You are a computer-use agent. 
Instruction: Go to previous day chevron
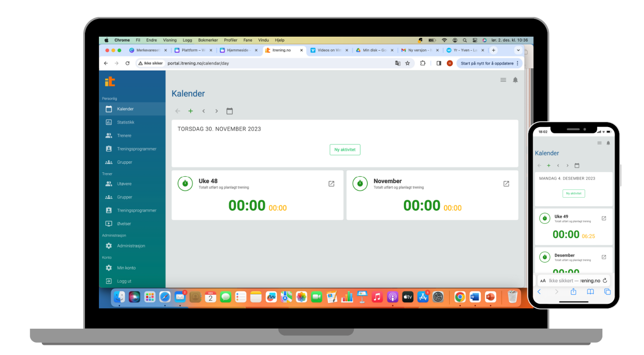pyautogui.click(x=204, y=111)
